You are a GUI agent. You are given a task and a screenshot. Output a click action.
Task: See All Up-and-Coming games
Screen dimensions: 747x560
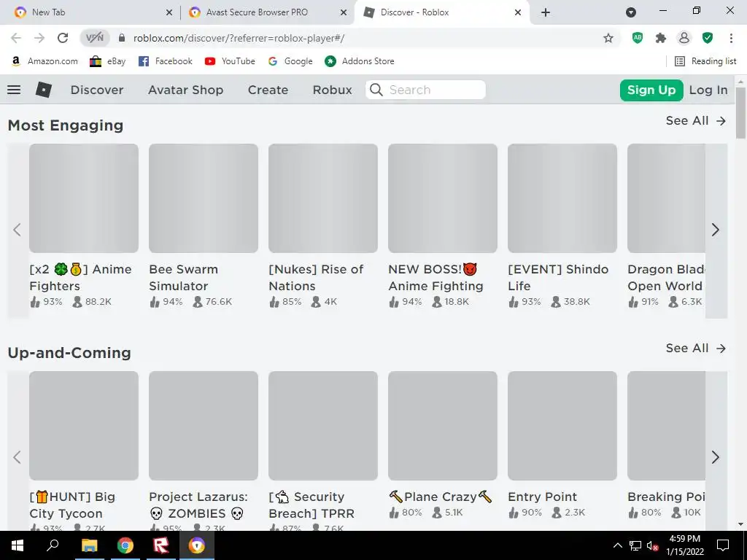(x=695, y=348)
